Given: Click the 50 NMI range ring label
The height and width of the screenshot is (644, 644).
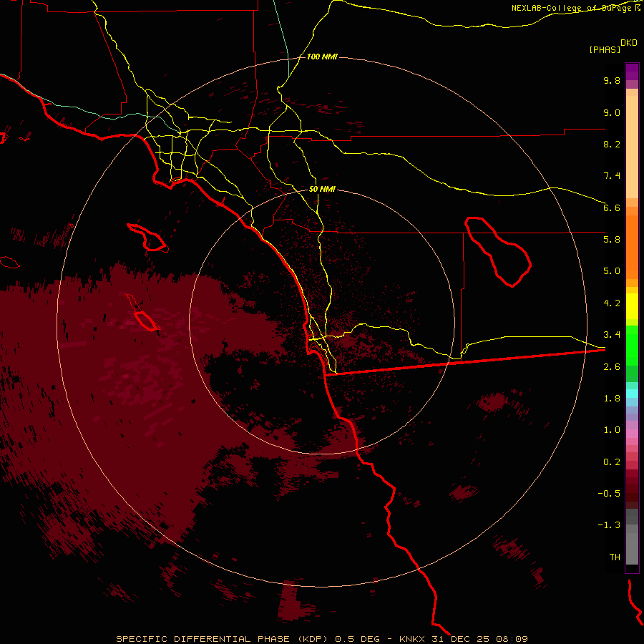Looking at the screenshot, I should coord(322,190).
